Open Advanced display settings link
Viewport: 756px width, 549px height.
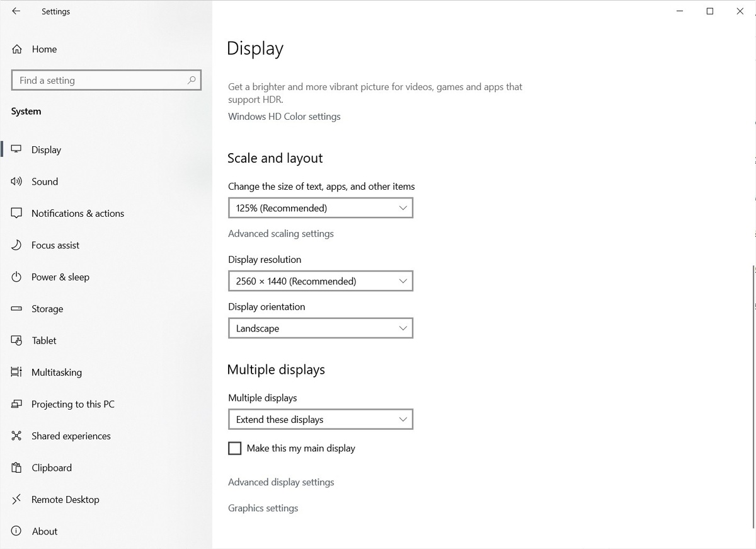tap(281, 482)
